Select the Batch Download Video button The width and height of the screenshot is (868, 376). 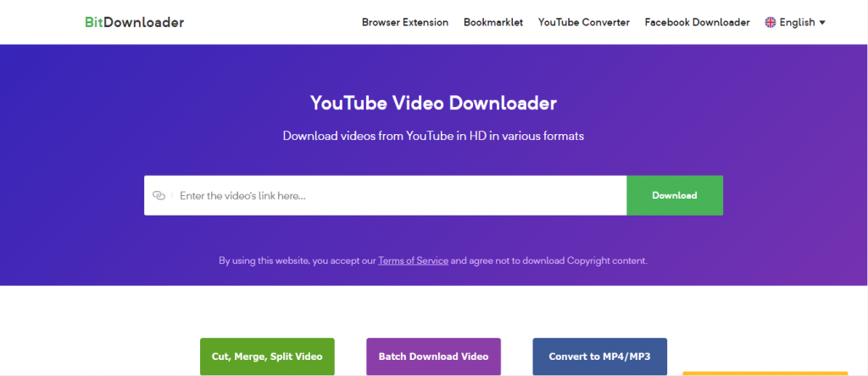coord(433,356)
